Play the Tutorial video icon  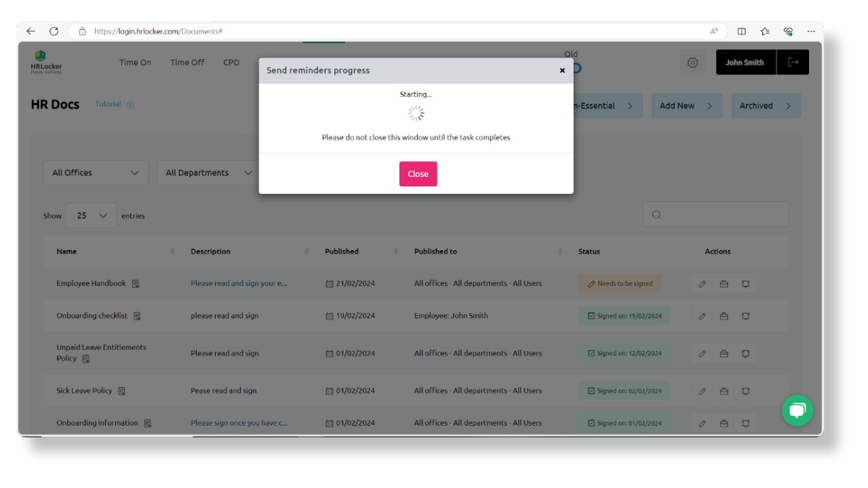[x=129, y=104]
